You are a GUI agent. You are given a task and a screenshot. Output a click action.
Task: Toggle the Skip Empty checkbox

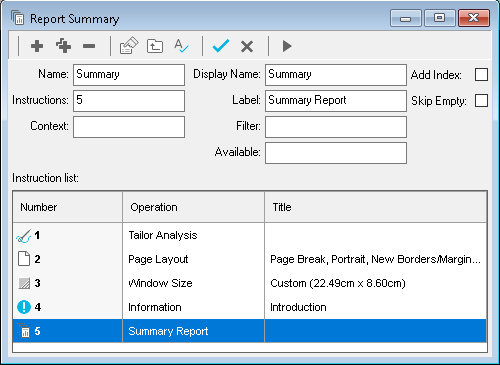tap(481, 101)
